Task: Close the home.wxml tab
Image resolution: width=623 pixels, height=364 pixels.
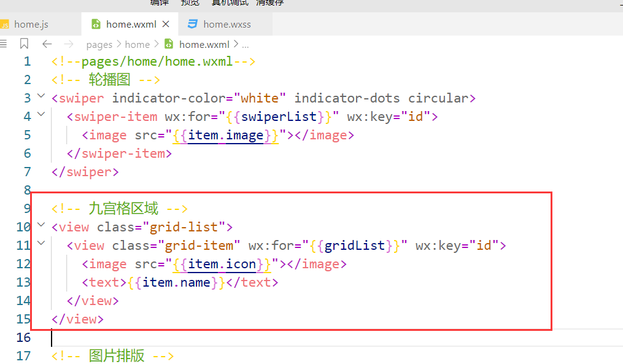Action: [x=166, y=24]
